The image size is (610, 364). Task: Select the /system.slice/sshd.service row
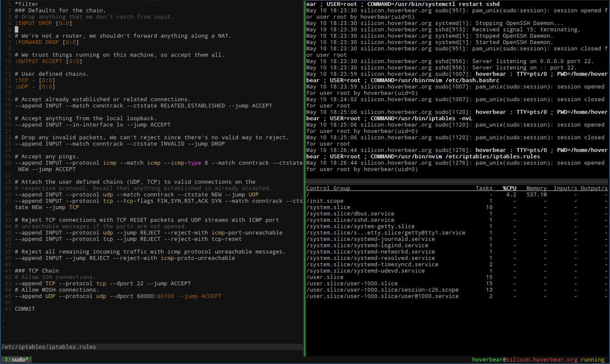pyautogui.click(x=350, y=220)
